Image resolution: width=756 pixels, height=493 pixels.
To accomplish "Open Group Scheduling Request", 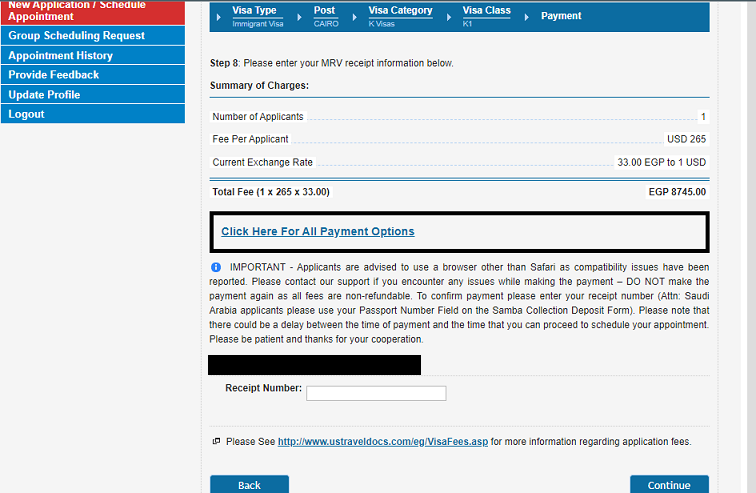I will pos(93,36).
